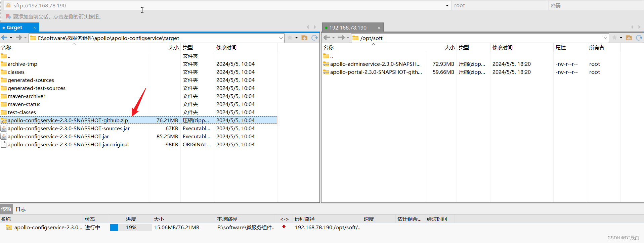
Task: Click the add-session bookmark flag icon
Action: (8, 16)
